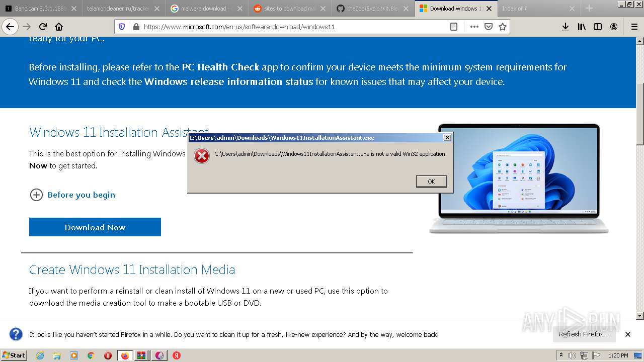Click the red error icon in dialog
Screen dimensions: 644x362
pos(202,156)
